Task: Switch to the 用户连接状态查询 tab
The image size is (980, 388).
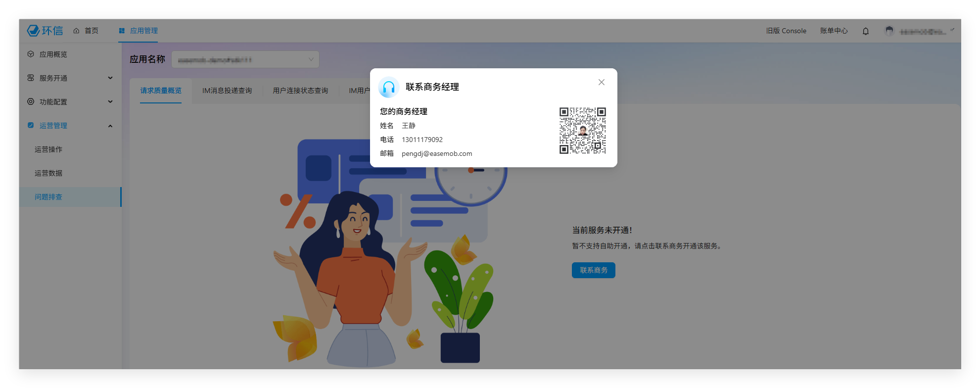Action: tap(300, 91)
